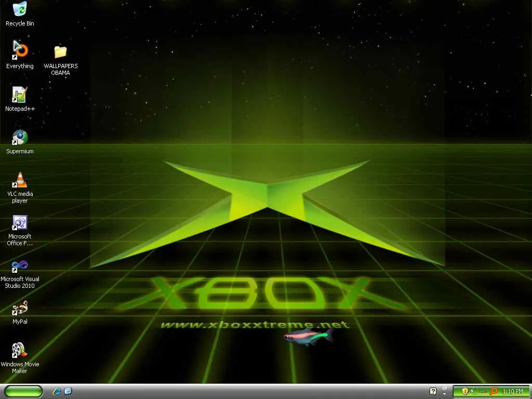Click the Everything magnifier tray icon

pos(494,391)
